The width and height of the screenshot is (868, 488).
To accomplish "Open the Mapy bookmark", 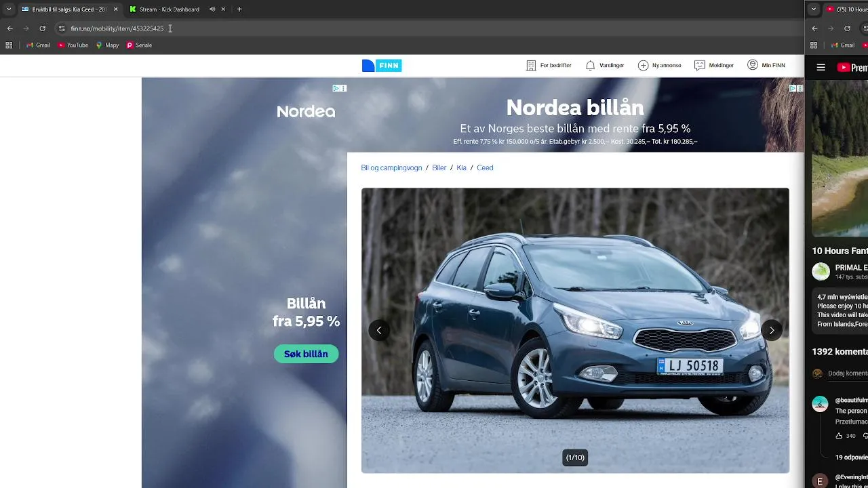I will pos(107,45).
